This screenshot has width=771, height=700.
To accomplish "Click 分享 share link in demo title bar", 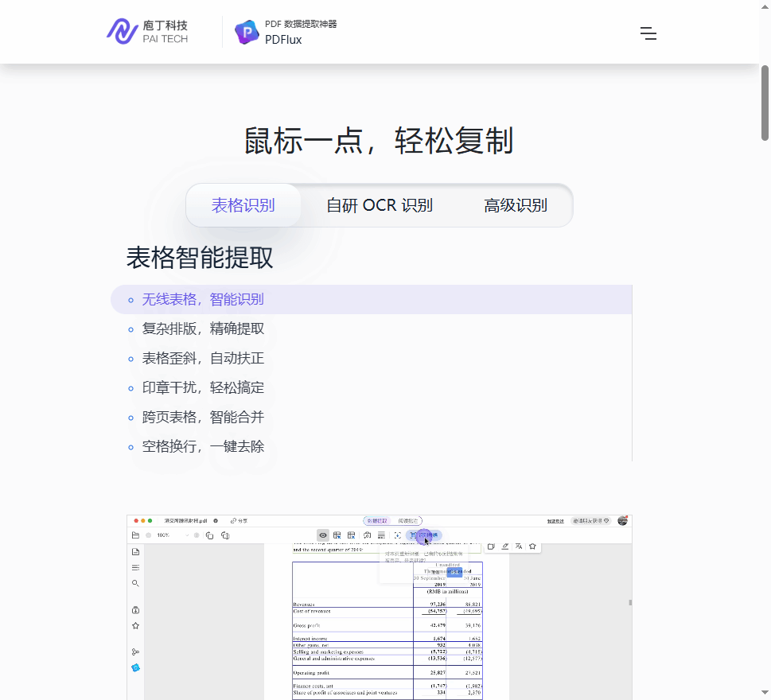I will click(x=239, y=521).
